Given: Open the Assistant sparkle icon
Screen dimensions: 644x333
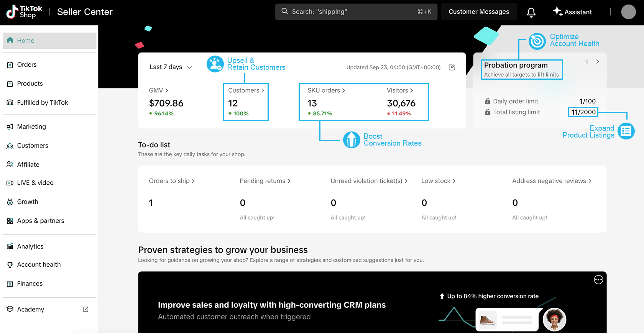Looking at the screenshot, I should 558,11.
